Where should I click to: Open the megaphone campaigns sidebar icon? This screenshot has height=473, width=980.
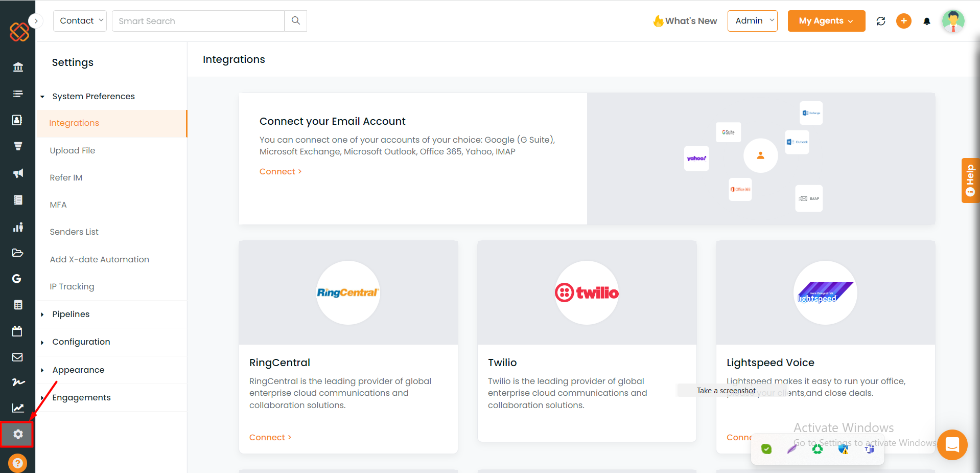coord(18,173)
